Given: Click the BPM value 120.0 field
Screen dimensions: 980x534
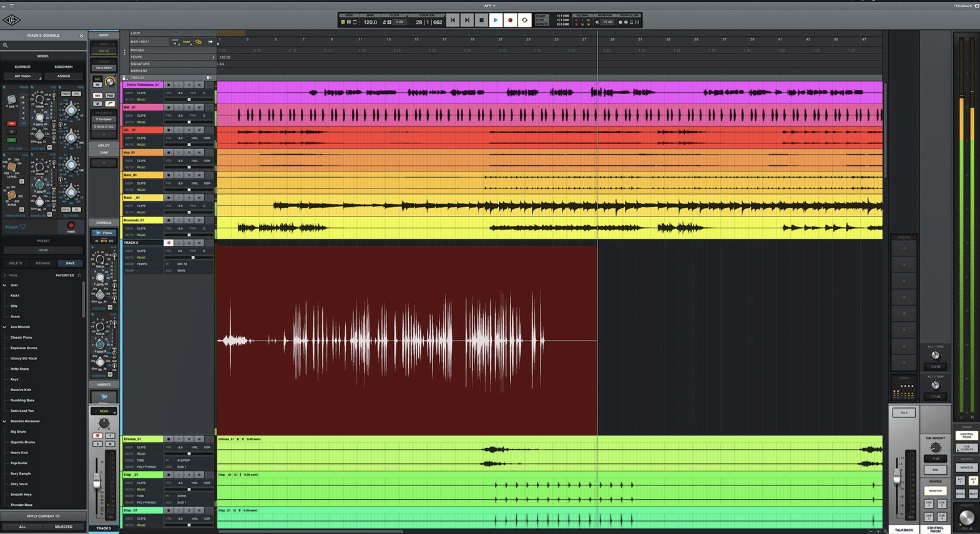Looking at the screenshot, I should pyautogui.click(x=370, y=22).
